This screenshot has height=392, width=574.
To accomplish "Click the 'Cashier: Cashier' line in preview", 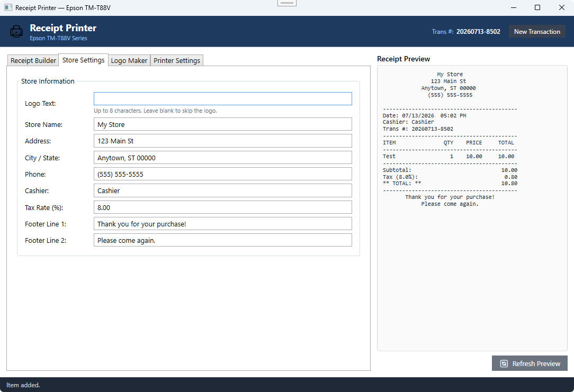I will (409, 122).
